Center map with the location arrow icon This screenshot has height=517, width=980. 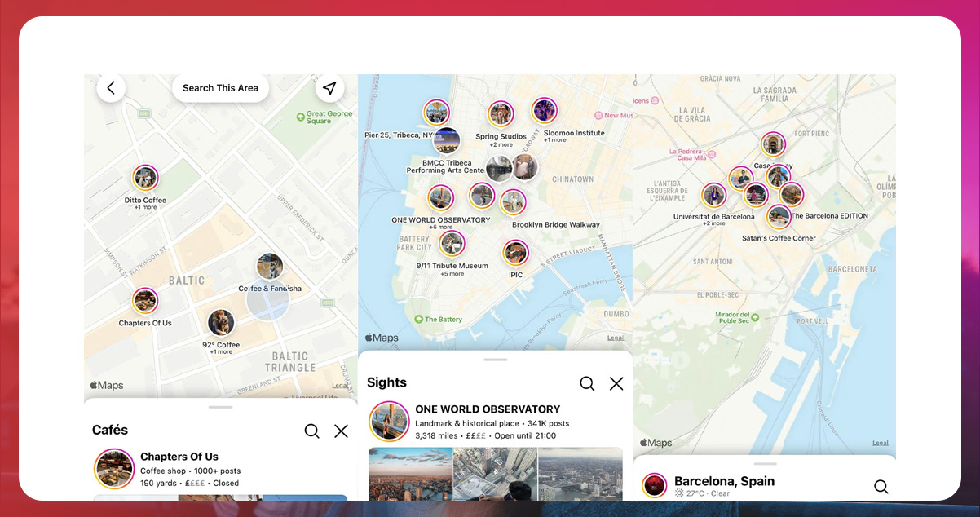coord(329,88)
